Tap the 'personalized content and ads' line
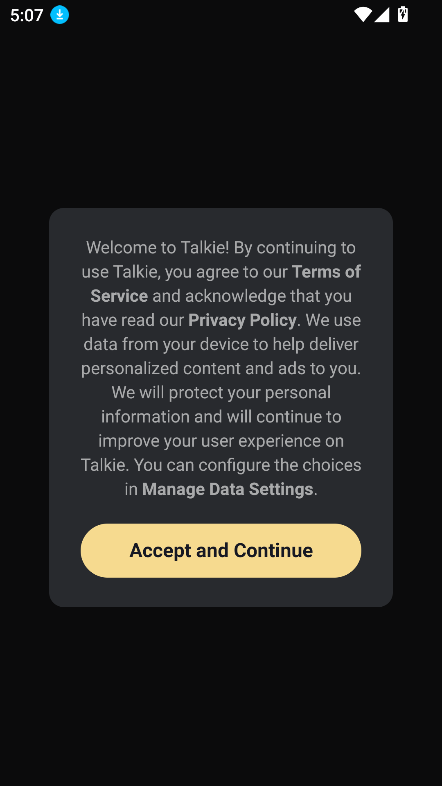This screenshot has width=442, height=786. 221,368
